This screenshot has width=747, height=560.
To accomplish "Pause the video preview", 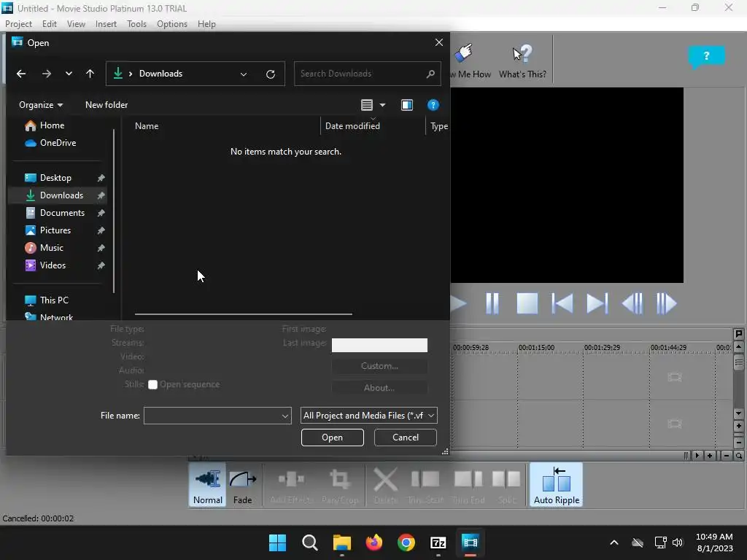I will [x=492, y=303].
